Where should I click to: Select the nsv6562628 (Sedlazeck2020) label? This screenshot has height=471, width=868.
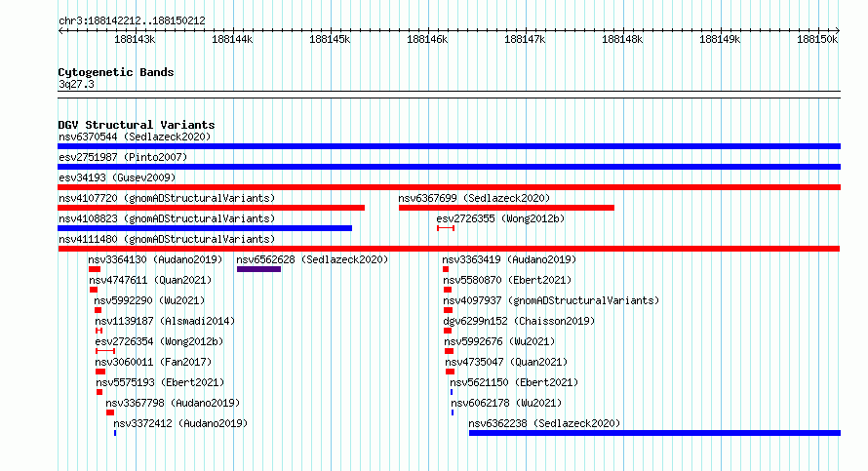[x=312, y=259]
